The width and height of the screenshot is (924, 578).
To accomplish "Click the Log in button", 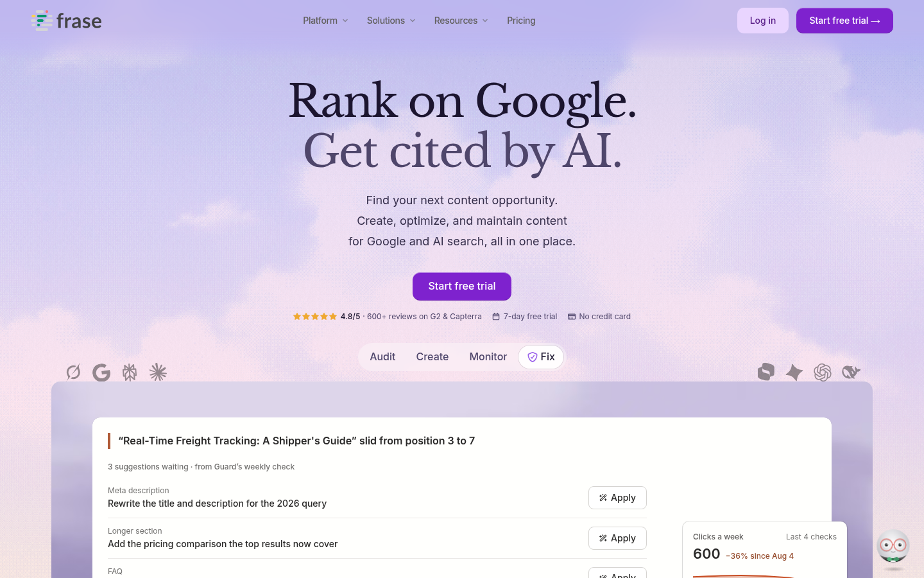I will tap(763, 21).
